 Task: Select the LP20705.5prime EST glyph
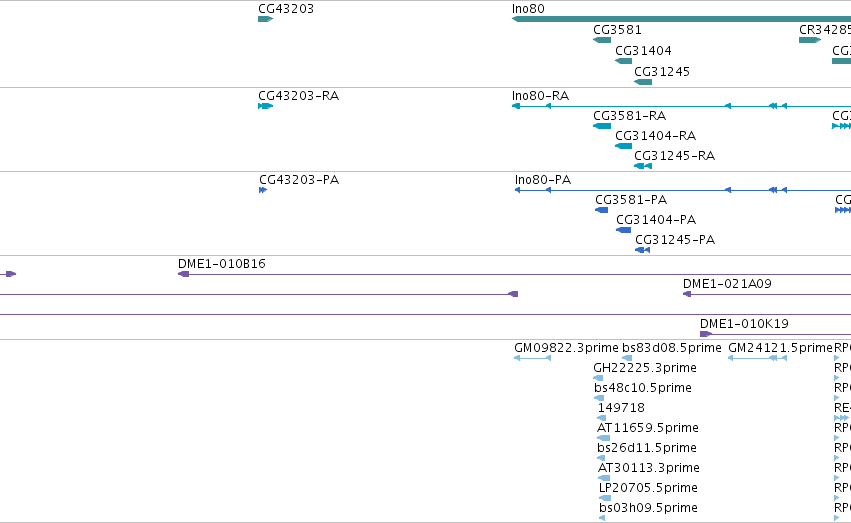605,499
